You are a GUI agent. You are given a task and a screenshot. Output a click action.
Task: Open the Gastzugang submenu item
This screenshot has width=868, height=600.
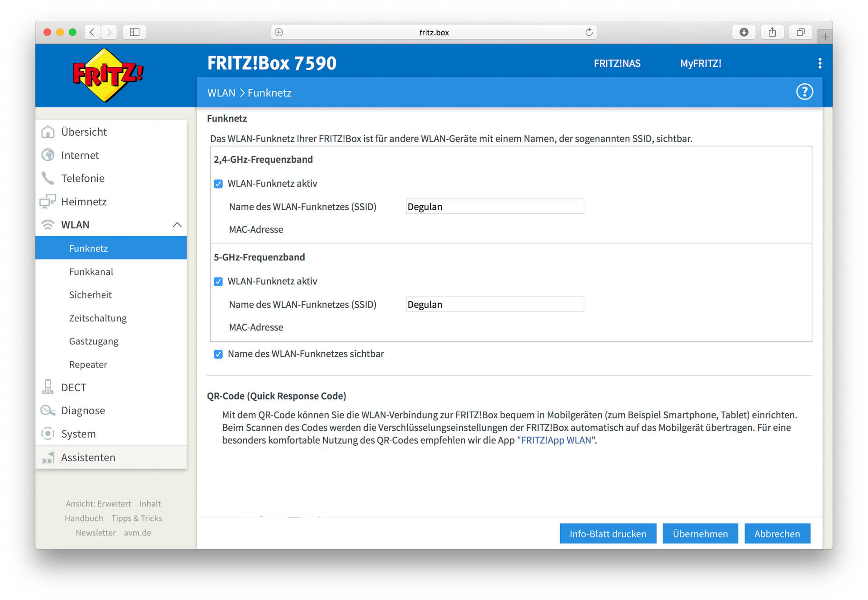tap(94, 341)
